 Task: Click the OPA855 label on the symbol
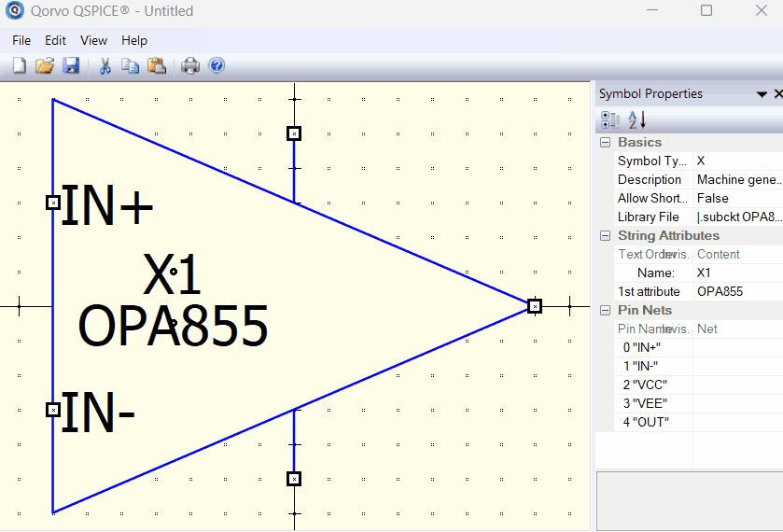point(173,326)
